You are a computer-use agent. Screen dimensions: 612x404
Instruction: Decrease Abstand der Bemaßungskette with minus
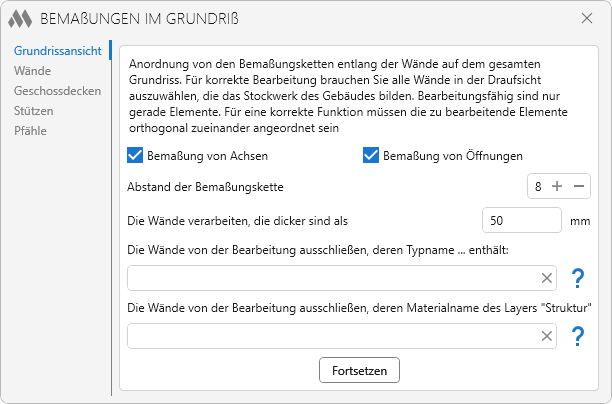pos(579,187)
